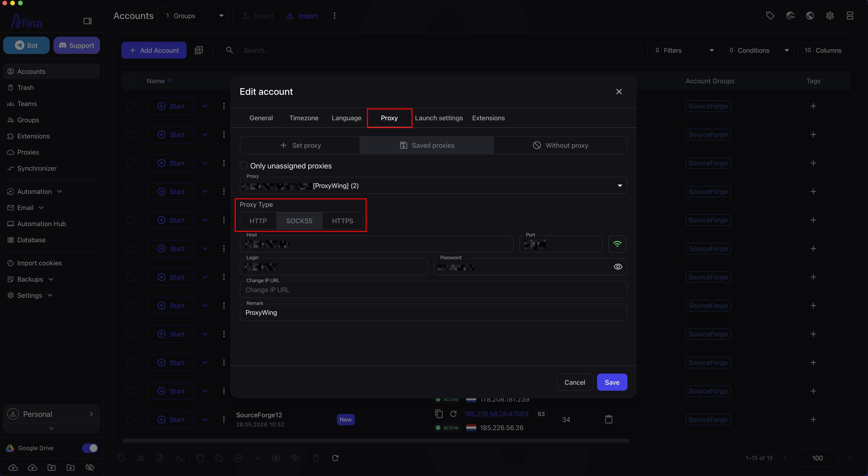Click the globe icon in top bar
The height and width of the screenshot is (476, 868).
click(x=810, y=16)
